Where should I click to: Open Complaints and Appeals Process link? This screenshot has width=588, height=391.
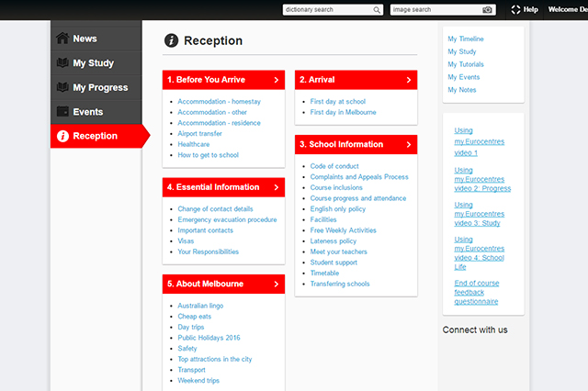click(359, 177)
